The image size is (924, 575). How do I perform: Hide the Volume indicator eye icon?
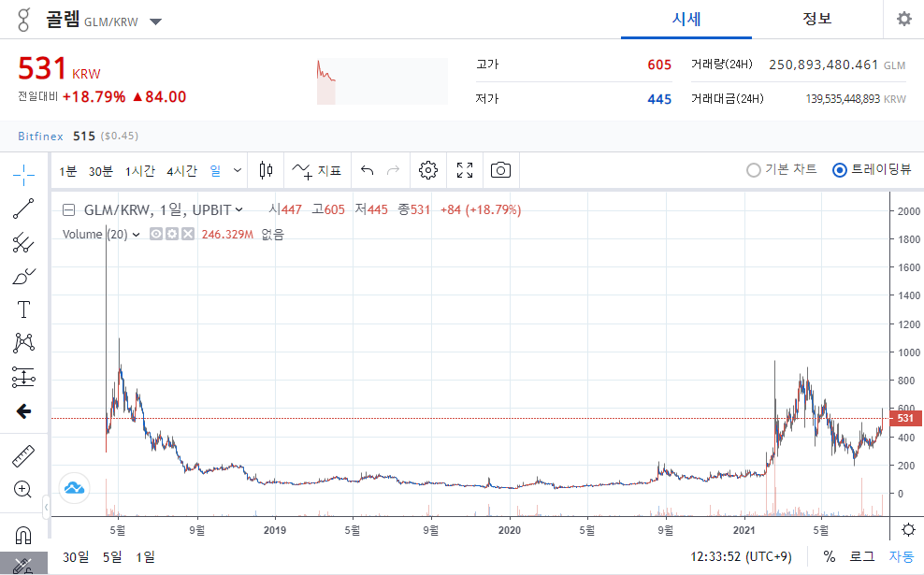tap(155, 234)
